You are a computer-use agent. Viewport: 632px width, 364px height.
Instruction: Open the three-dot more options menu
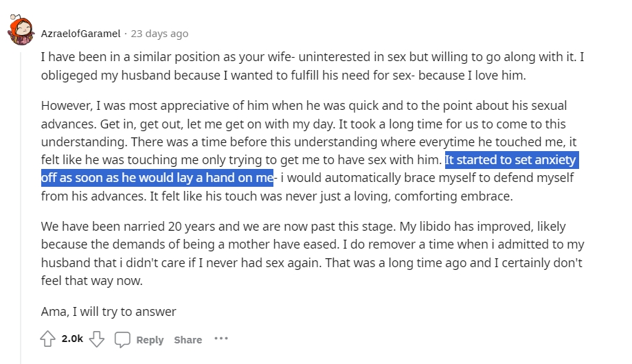point(221,339)
